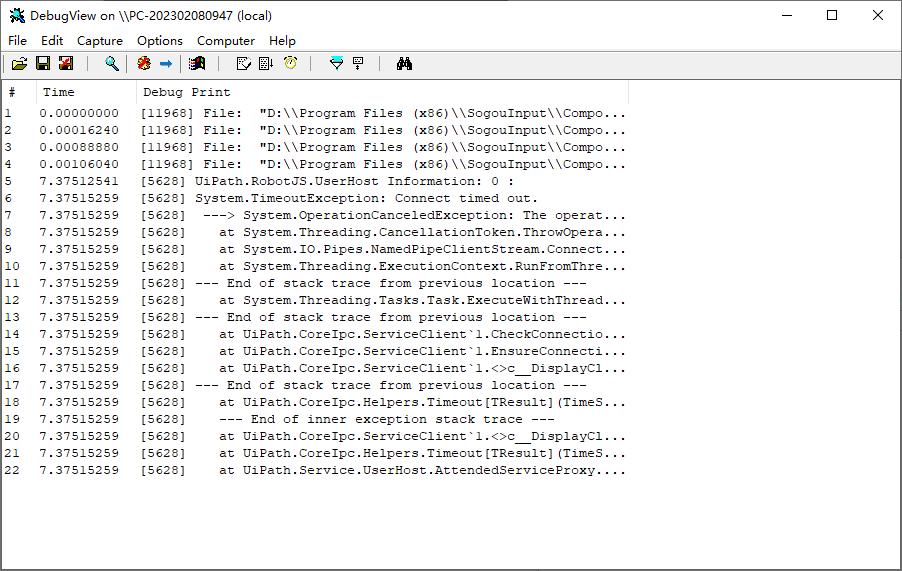Click the Debug Print column header
902x571 pixels.
pyautogui.click(x=383, y=93)
